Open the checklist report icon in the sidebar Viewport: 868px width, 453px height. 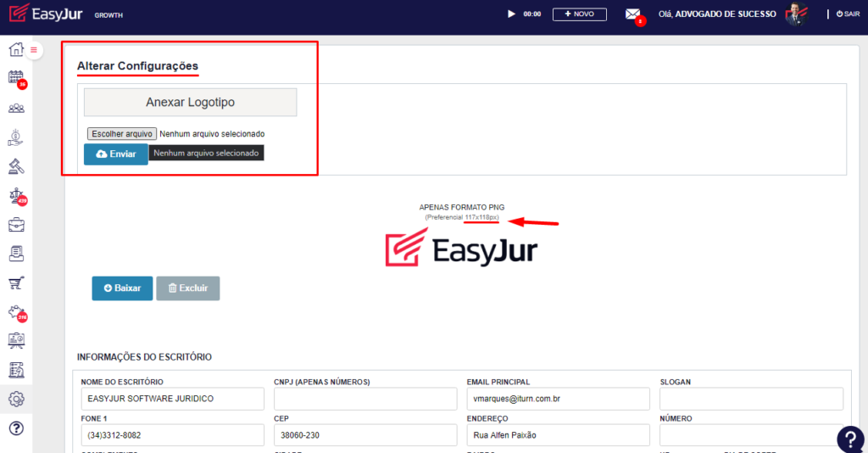tap(16, 370)
